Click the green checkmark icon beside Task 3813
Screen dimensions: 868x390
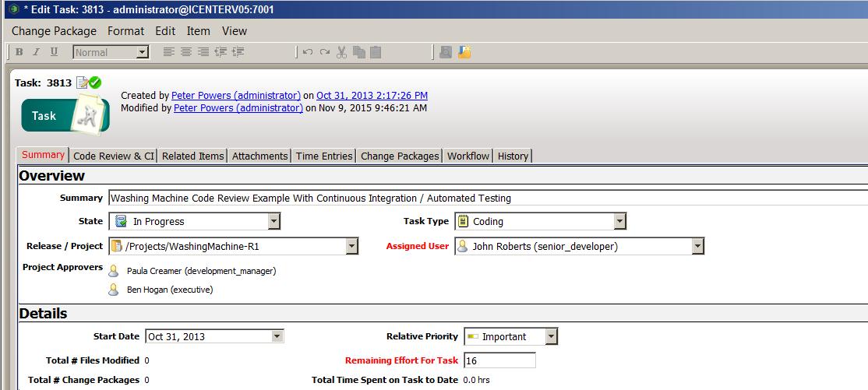tap(95, 83)
